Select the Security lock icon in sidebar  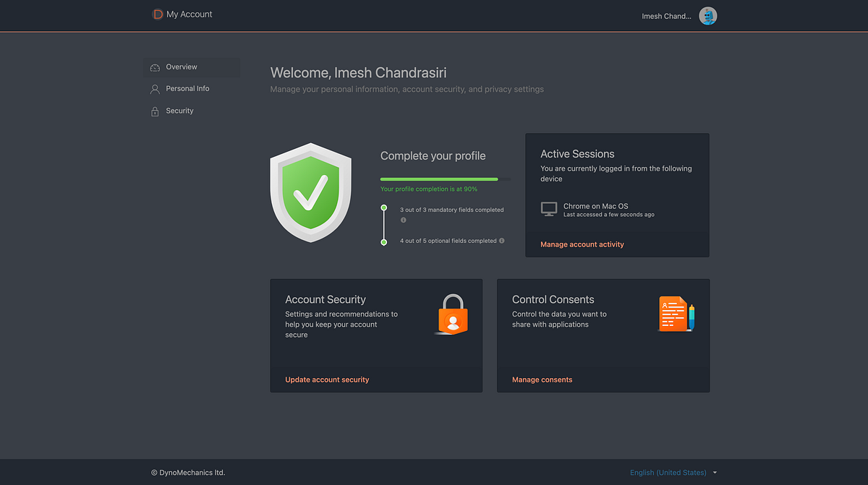pos(155,111)
